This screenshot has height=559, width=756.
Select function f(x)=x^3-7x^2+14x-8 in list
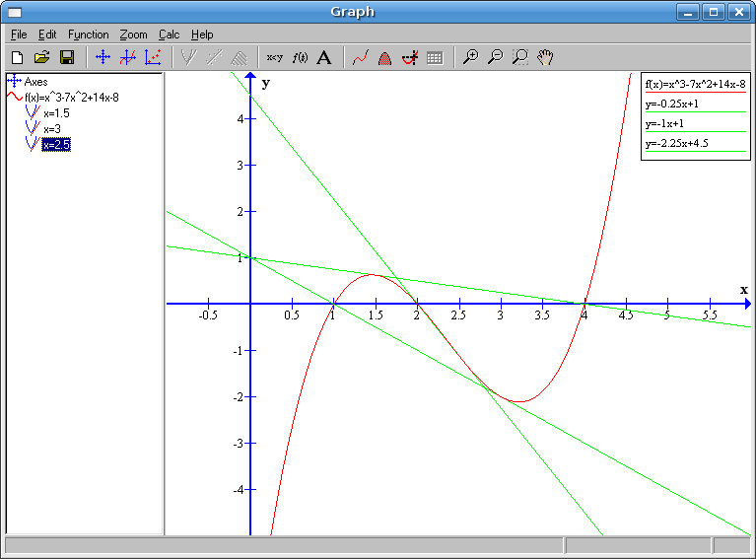pos(72,98)
